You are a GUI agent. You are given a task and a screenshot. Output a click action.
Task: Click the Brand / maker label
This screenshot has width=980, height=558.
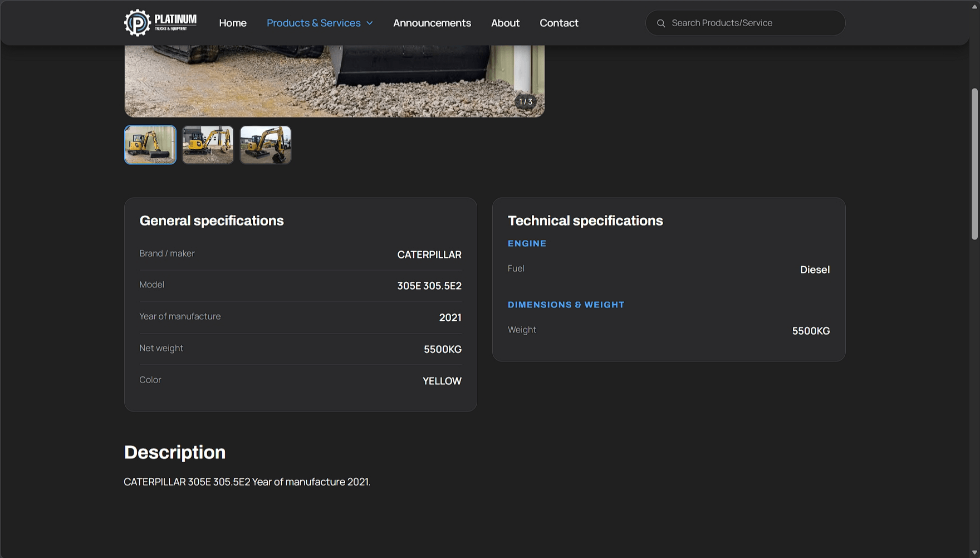point(167,253)
